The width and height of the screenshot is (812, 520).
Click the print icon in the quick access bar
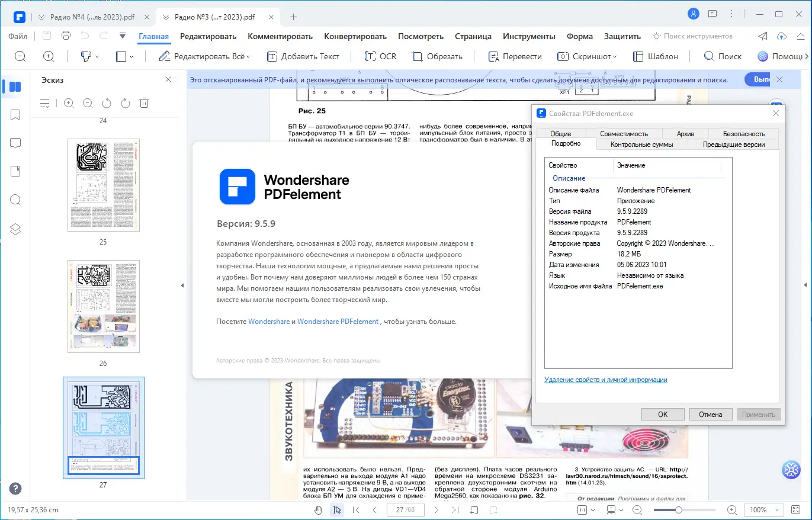pyautogui.click(x=66, y=36)
